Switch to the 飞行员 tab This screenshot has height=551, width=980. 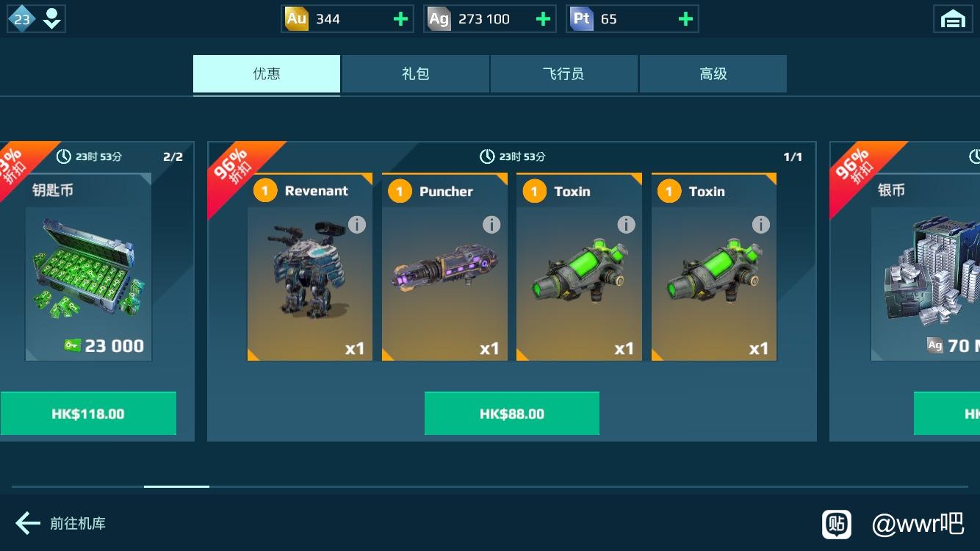(x=563, y=73)
